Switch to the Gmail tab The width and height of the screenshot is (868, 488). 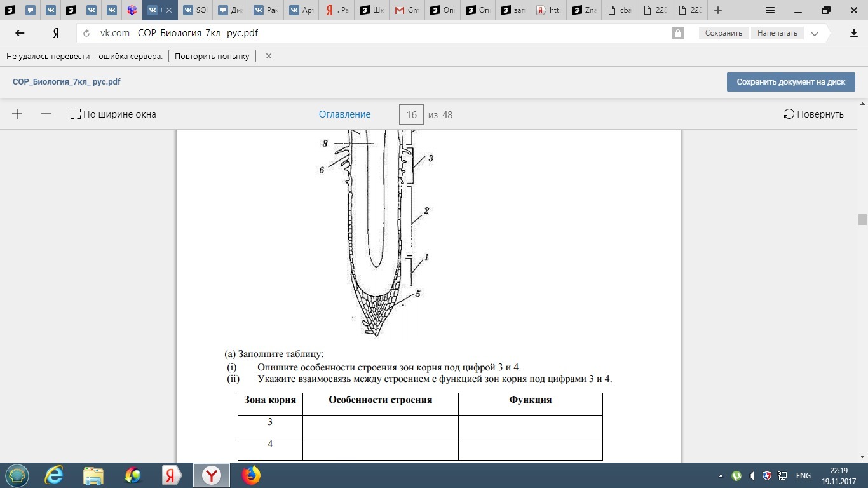tap(407, 10)
